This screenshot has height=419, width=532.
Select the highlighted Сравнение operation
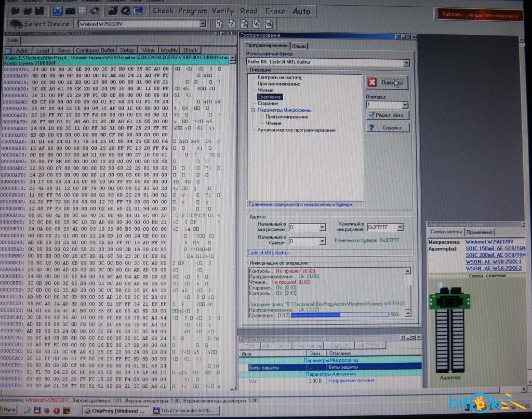tap(269, 97)
